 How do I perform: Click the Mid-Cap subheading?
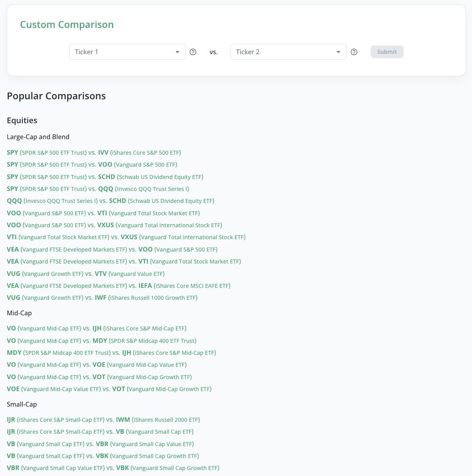[x=19, y=313]
